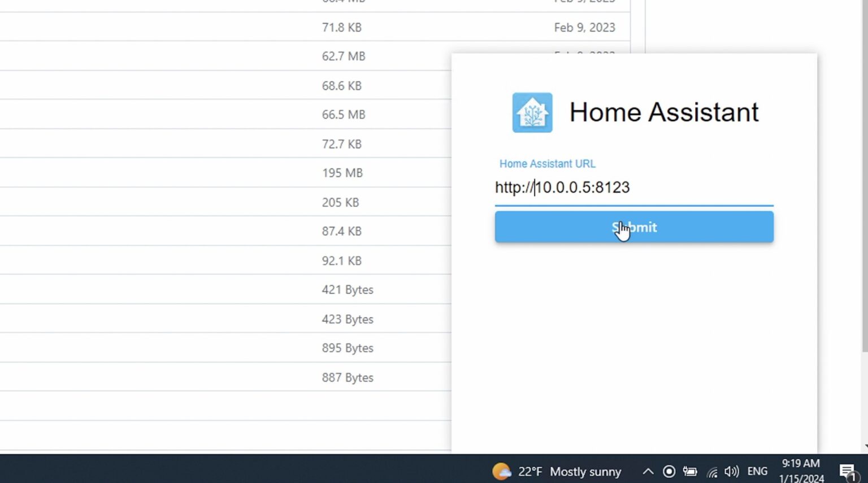Viewport: 868px width, 483px height.
Task: Open the Wi-Fi icon in the system tray
Action: 711,471
